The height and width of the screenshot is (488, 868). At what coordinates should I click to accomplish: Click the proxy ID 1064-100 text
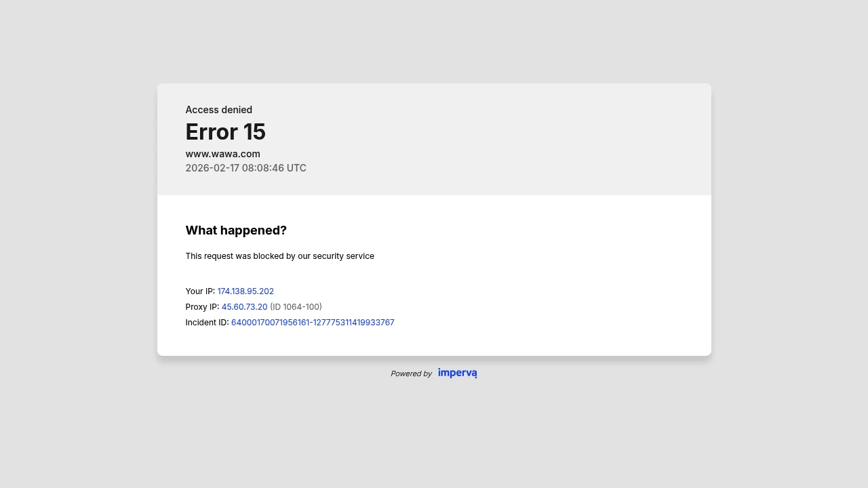pyautogui.click(x=296, y=307)
